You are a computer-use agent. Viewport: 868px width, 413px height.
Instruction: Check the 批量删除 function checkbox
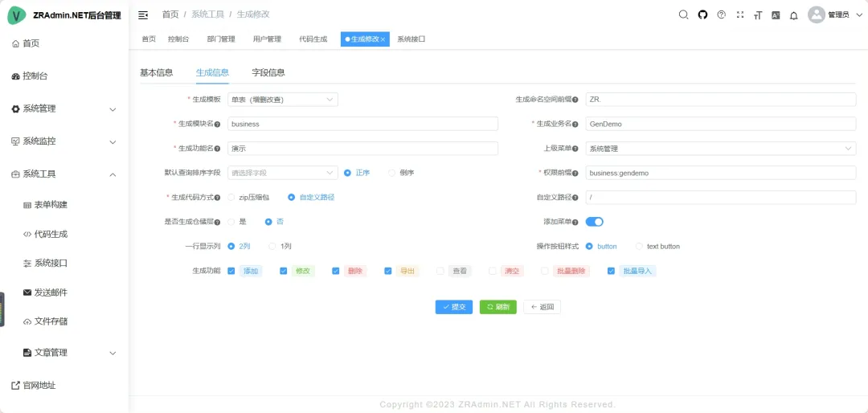(545, 272)
